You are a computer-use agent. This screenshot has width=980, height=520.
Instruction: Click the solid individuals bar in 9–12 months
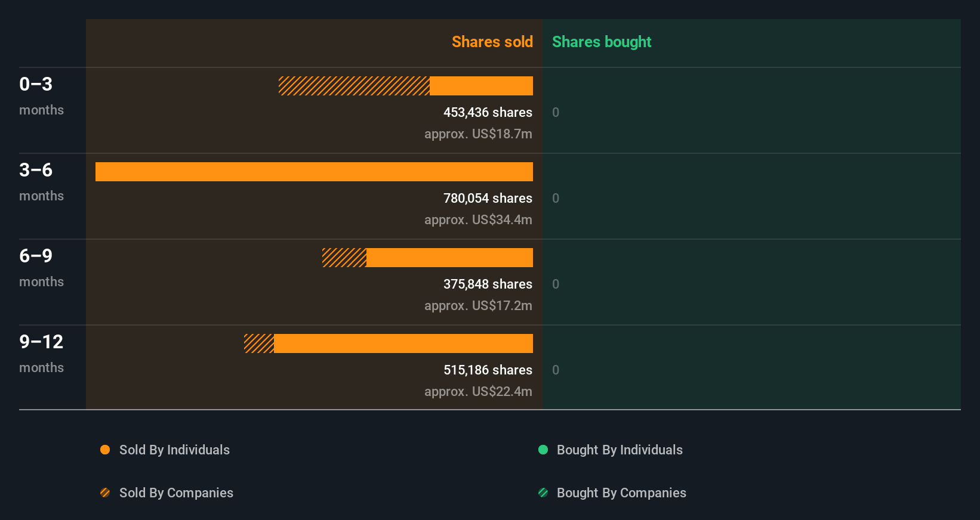pos(403,343)
